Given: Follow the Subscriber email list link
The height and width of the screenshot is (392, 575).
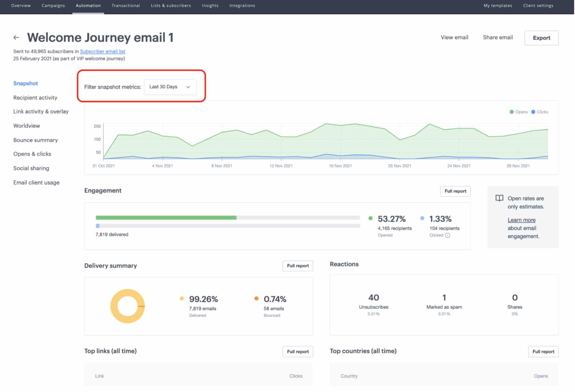Looking at the screenshot, I should tap(102, 51).
